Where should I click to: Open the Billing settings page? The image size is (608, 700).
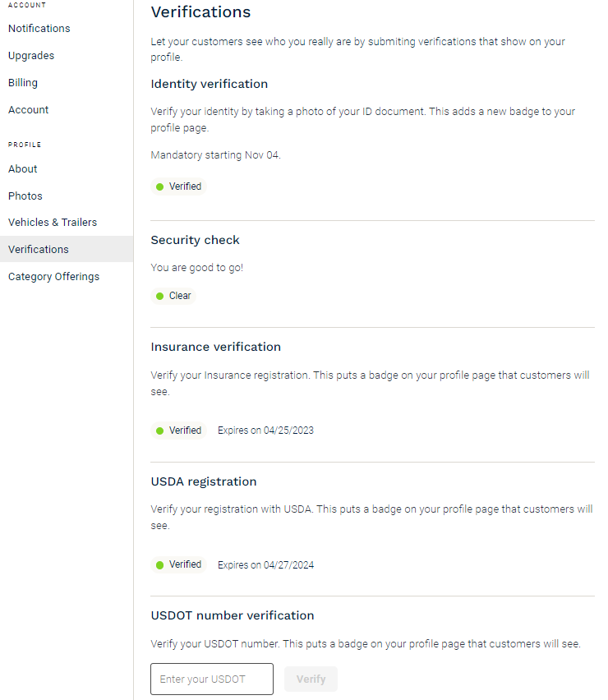click(x=23, y=83)
